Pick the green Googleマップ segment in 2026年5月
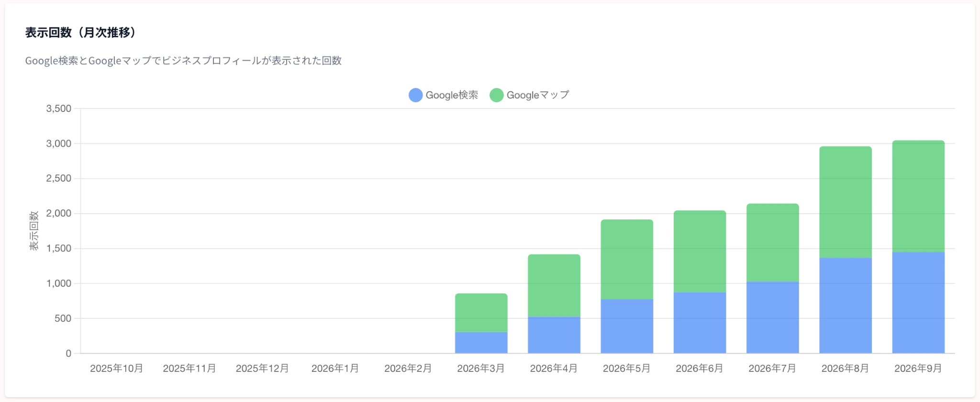The image size is (980, 402). pos(627,260)
